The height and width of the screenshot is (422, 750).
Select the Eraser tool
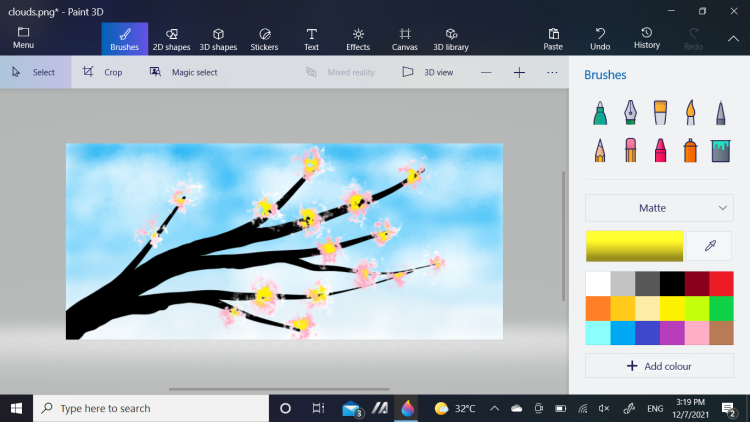(x=630, y=150)
